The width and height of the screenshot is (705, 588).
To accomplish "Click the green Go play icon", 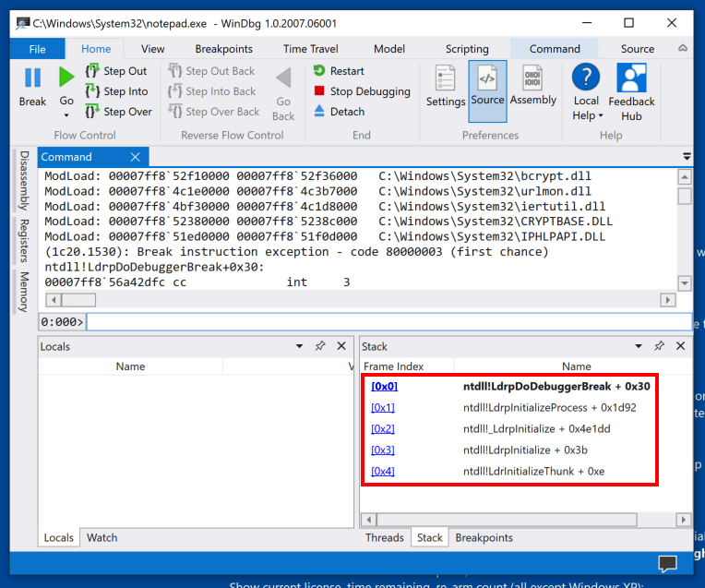I will click(x=66, y=77).
